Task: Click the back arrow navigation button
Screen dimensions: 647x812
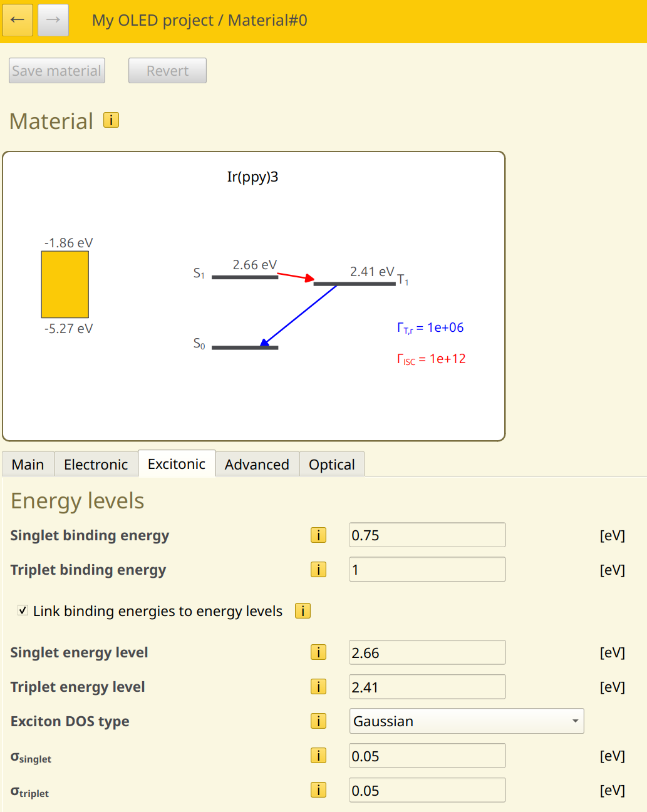Action: coord(18,20)
